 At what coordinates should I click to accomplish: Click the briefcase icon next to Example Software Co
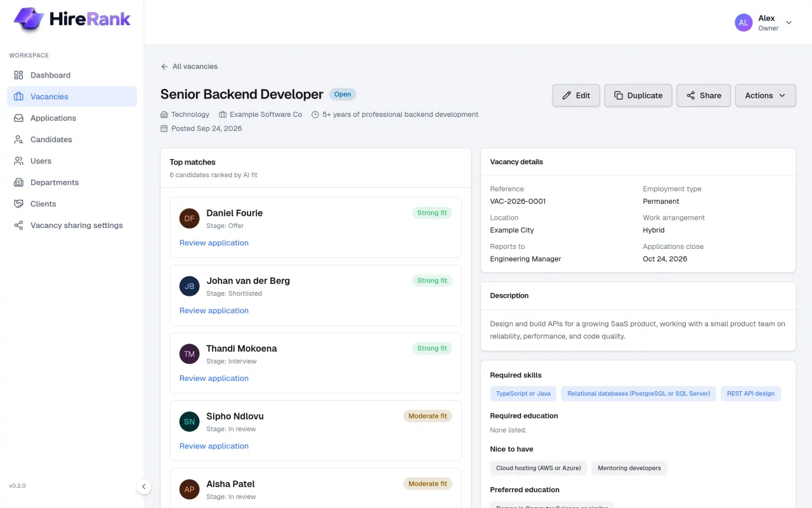223,114
